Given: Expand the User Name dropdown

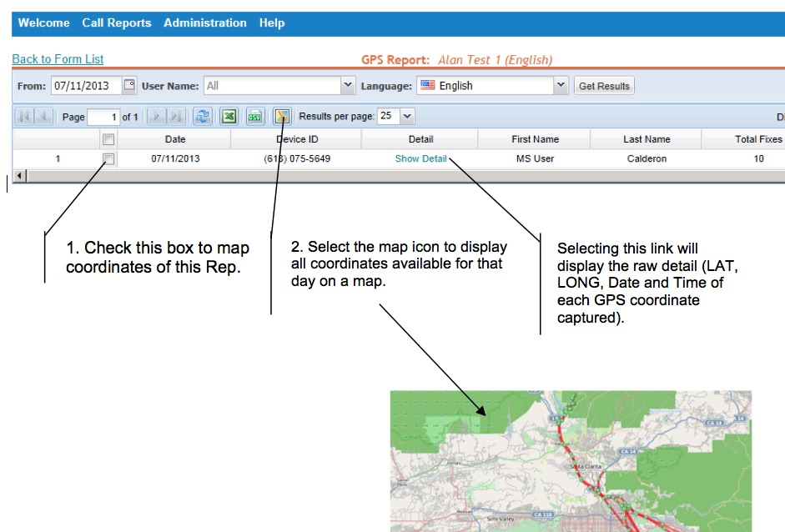Looking at the screenshot, I should tap(348, 85).
